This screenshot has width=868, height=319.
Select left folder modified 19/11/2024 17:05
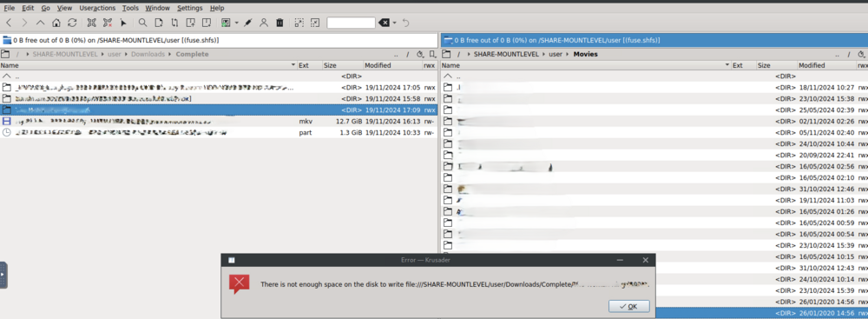tap(219, 88)
